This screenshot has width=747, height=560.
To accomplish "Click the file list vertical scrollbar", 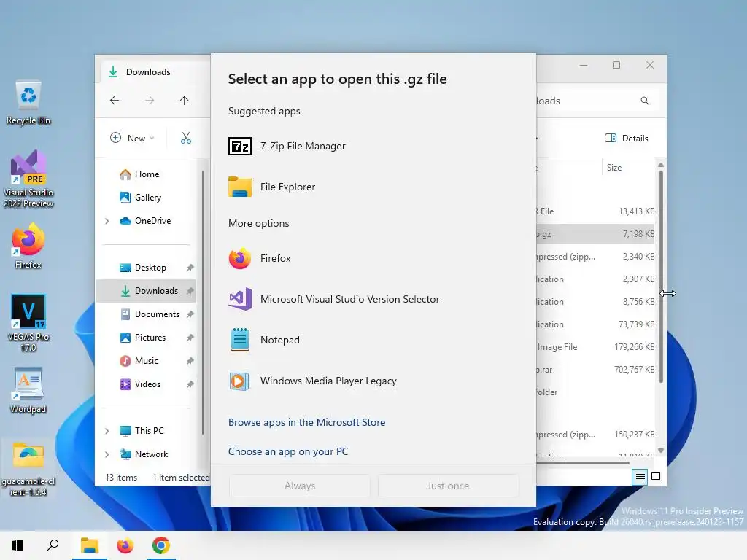I will (661, 276).
